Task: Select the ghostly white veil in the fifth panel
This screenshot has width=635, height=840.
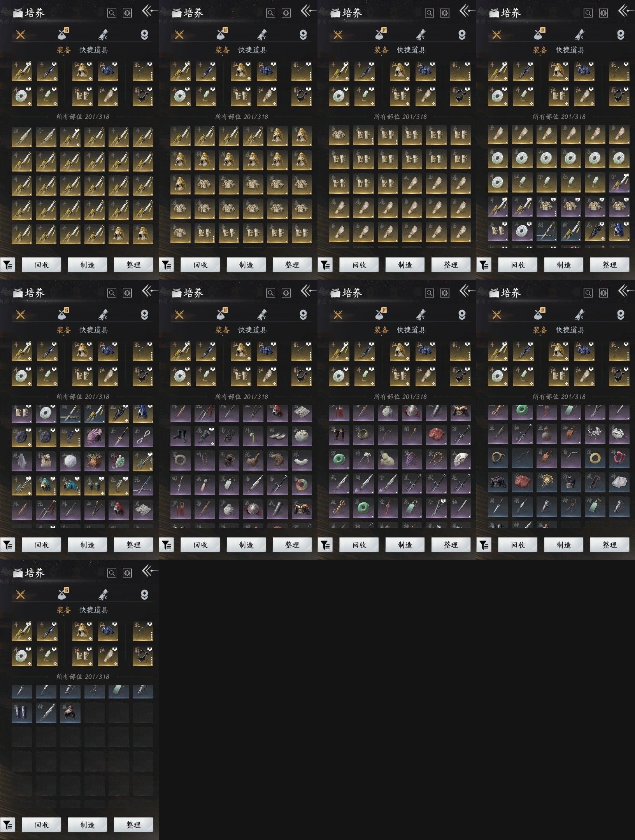Action: 22,461
